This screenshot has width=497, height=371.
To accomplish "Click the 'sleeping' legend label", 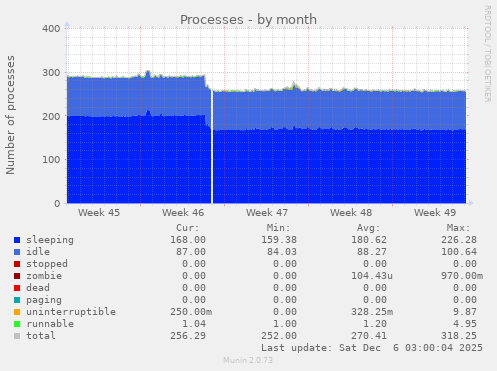I will [x=50, y=240].
